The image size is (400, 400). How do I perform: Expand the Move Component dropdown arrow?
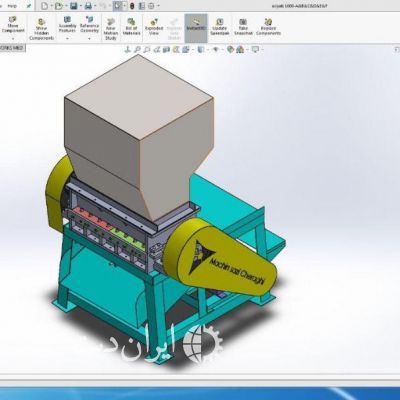13,39
